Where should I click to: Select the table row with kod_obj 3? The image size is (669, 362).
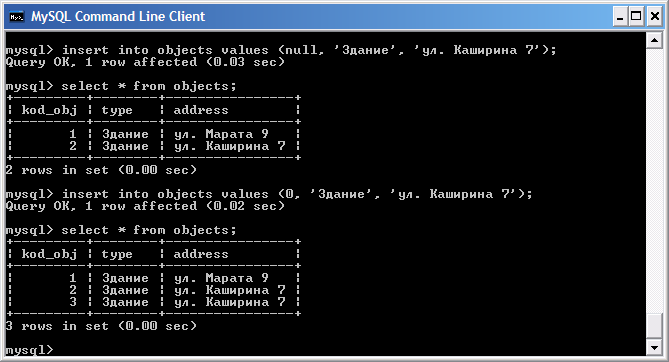[x=154, y=302]
